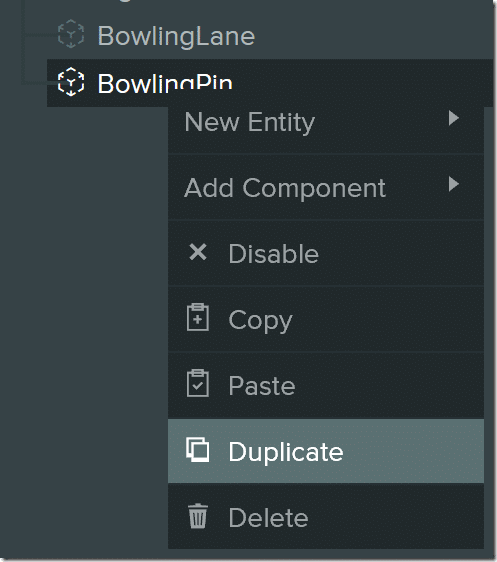Click the clipboard checkmark icon for Paste
The width and height of the screenshot is (497, 562).
coord(198,383)
